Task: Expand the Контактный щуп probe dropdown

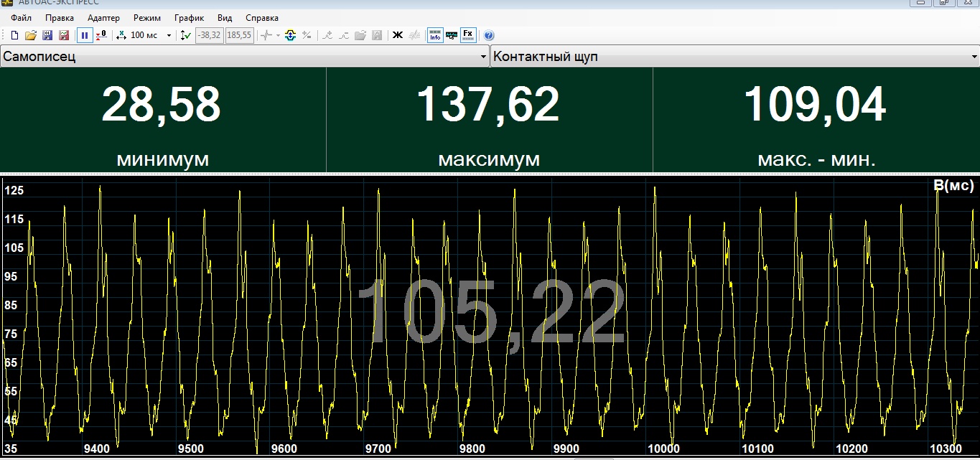Action: coord(974,57)
